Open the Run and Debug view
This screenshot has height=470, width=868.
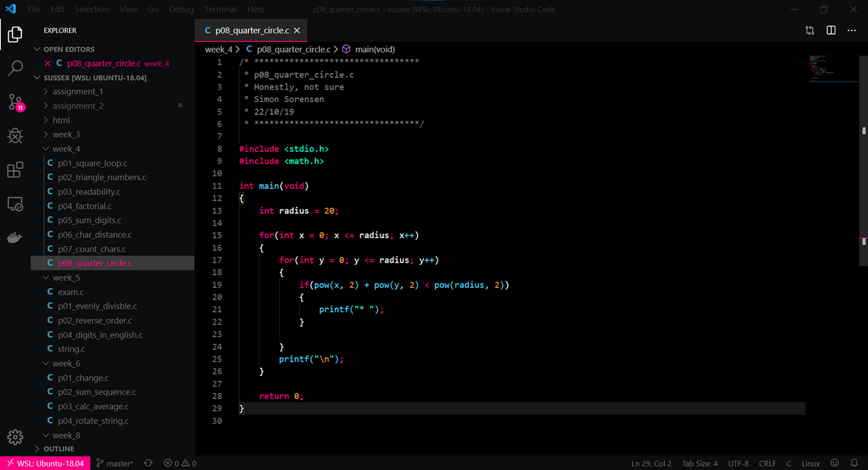coord(15,136)
